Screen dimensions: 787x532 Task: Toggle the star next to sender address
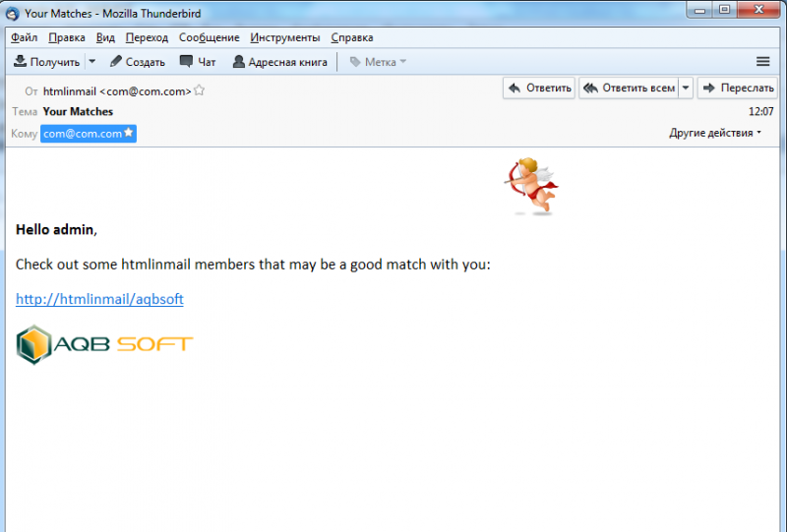coord(200,90)
